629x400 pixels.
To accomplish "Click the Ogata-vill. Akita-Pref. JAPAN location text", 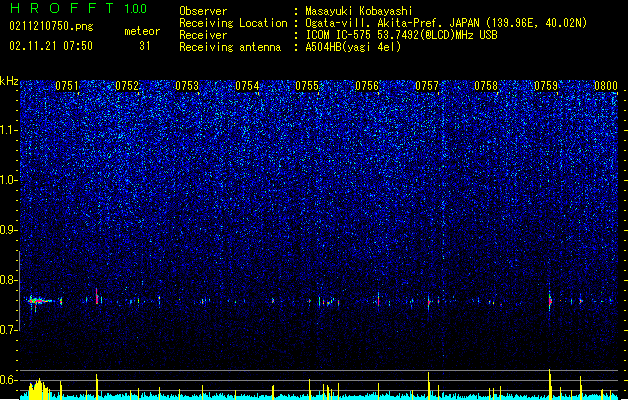I will (446, 23).
